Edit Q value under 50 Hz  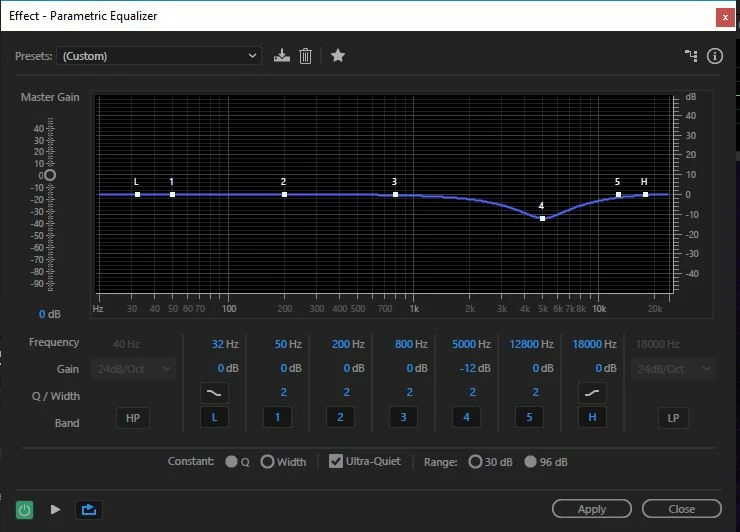click(x=284, y=392)
